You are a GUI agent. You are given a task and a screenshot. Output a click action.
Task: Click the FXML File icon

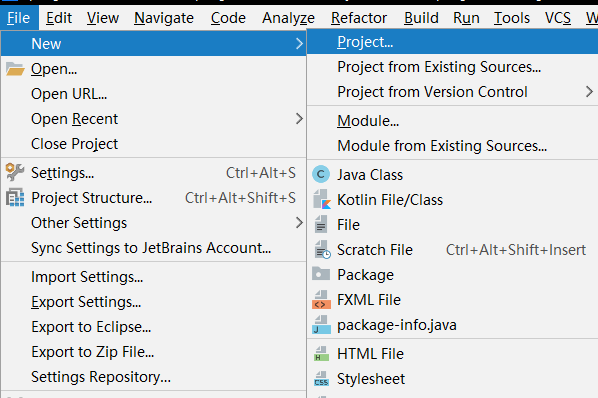[321, 300]
